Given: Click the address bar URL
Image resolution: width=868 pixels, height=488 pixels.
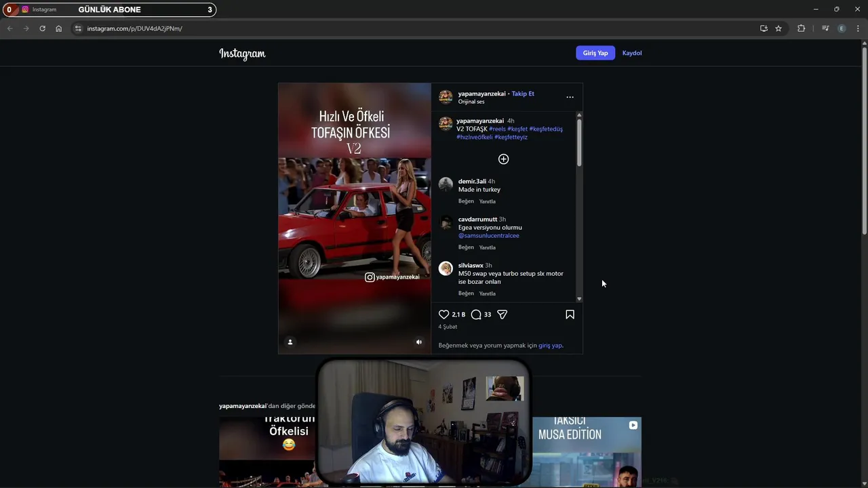Looking at the screenshot, I should click(x=134, y=28).
